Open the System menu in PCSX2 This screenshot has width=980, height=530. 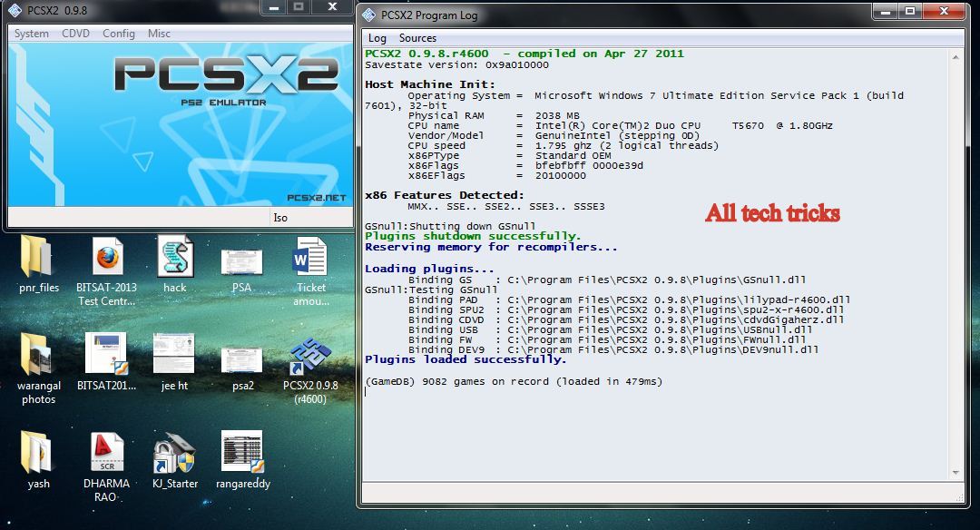[x=31, y=33]
